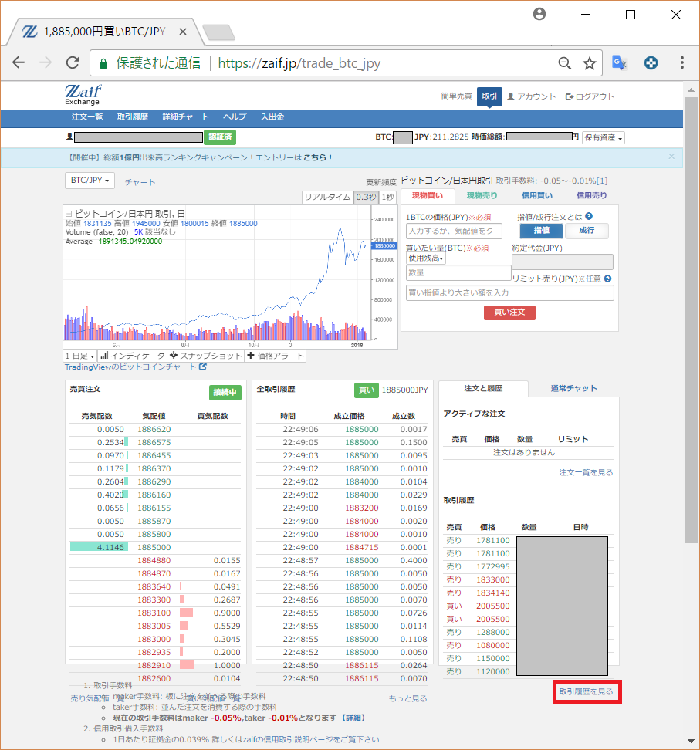Expand the BTC/JPY pair dropdown

(x=90, y=181)
